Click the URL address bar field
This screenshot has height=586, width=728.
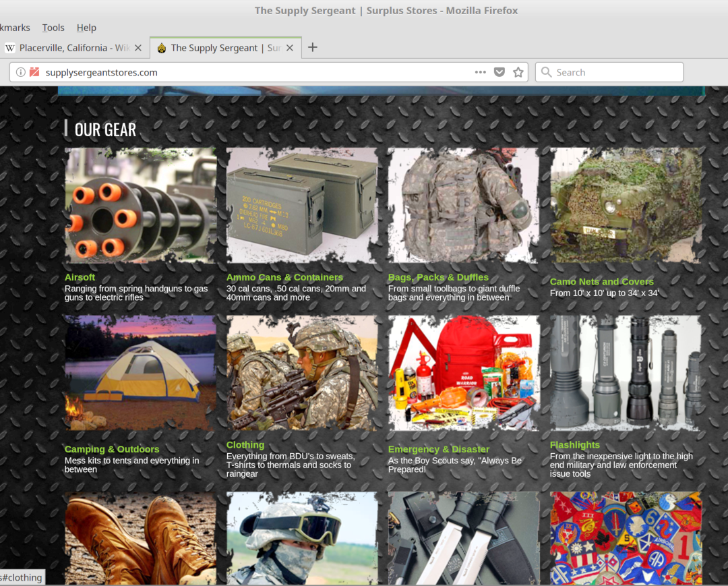point(256,72)
